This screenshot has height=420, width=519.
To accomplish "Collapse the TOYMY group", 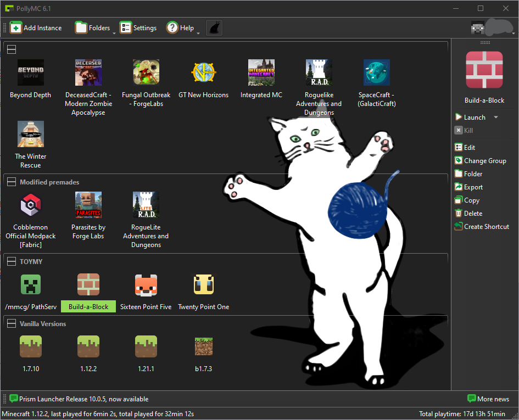I will click(x=12, y=261).
